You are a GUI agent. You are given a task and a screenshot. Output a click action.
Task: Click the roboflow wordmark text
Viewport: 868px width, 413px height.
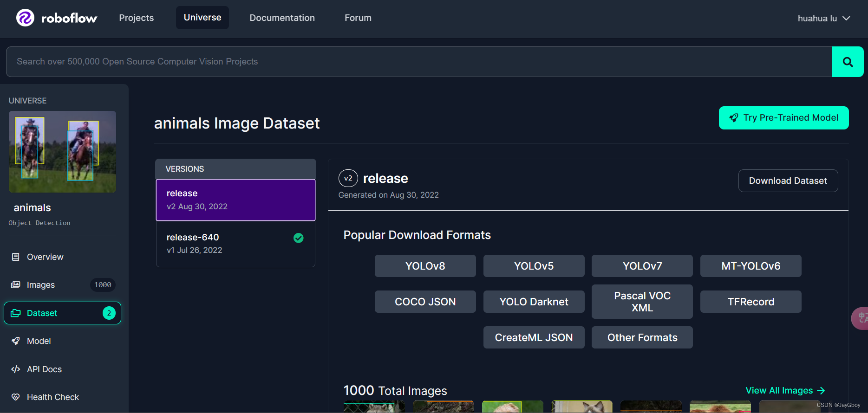(x=69, y=18)
